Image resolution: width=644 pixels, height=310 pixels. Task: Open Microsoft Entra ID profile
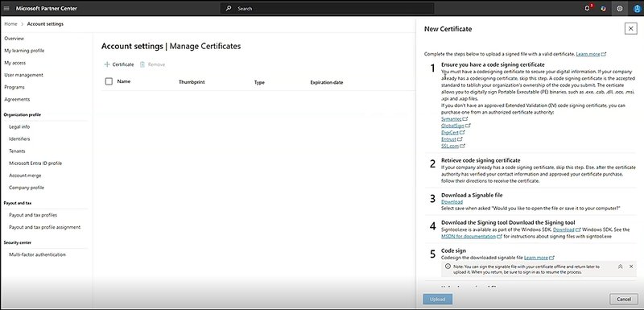click(x=35, y=163)
